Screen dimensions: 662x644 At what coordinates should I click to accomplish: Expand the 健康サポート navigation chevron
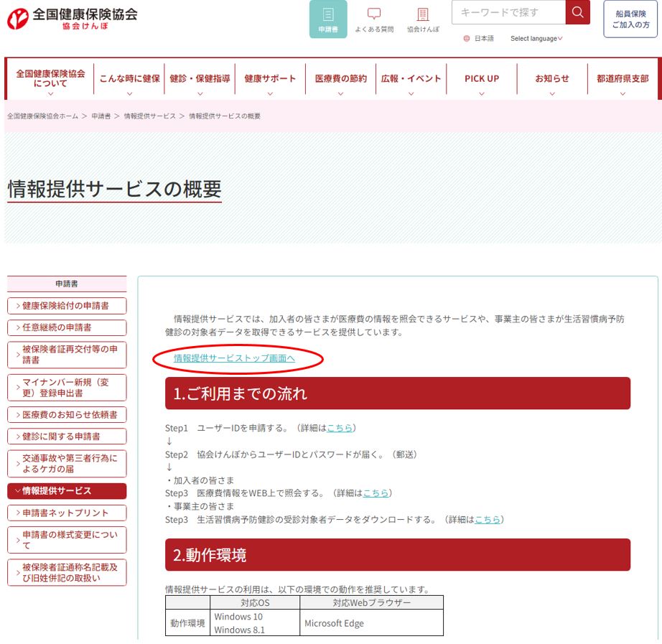pos(269,93)
